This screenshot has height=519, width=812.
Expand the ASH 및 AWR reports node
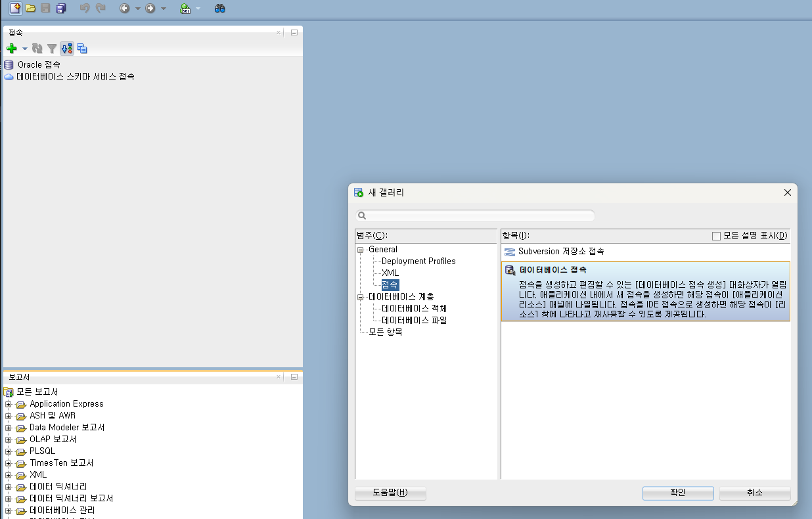[x=9, y=416]
